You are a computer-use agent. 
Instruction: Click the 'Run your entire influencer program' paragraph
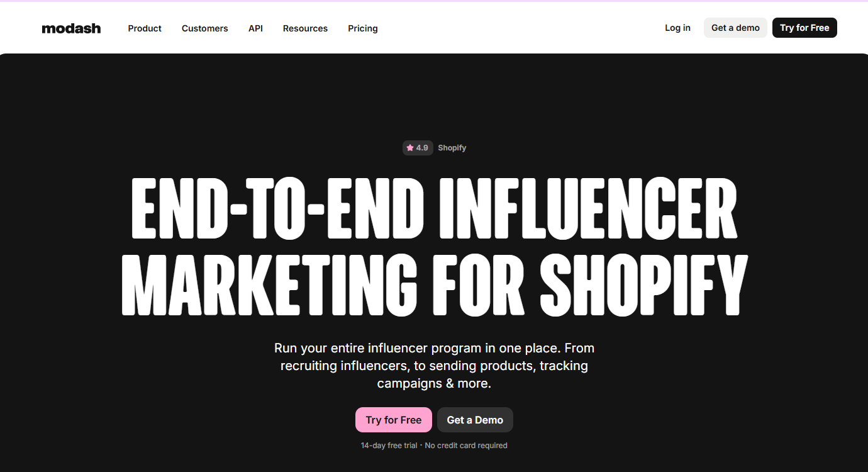point(434,366)
